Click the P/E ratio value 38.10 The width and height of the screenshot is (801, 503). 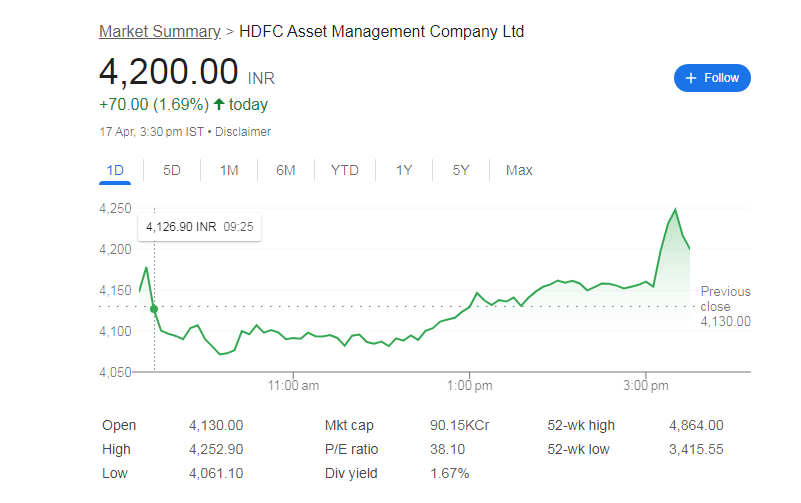447,449
